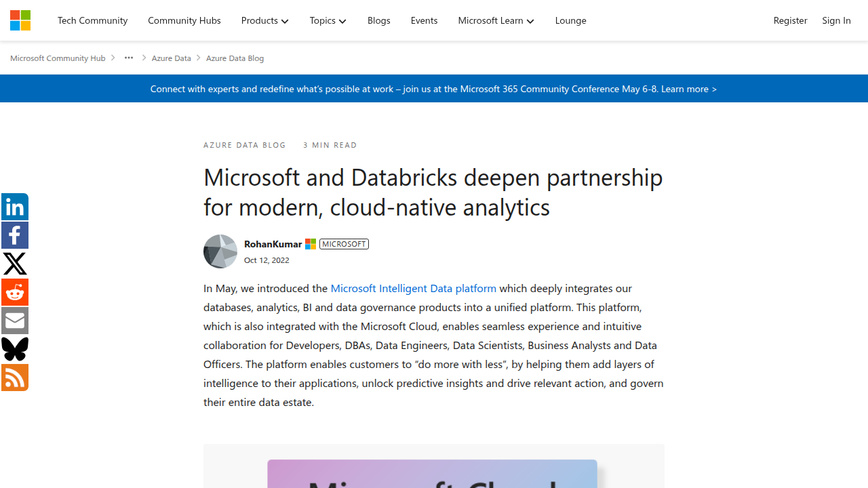Click the Microsoft badge icon beside RohanKumar
Image resolution: width=868 pixels, height=488 pixels.
(311, 244)
